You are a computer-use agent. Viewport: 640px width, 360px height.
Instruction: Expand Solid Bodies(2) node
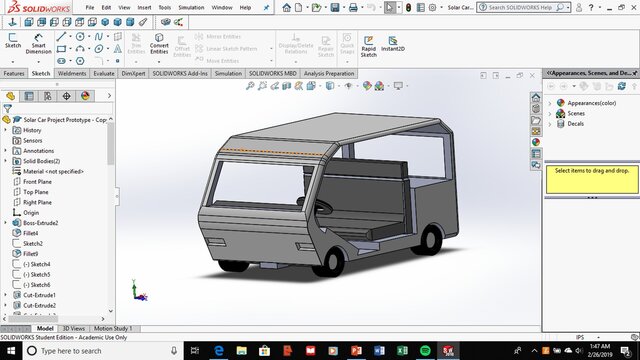[5, 161]
